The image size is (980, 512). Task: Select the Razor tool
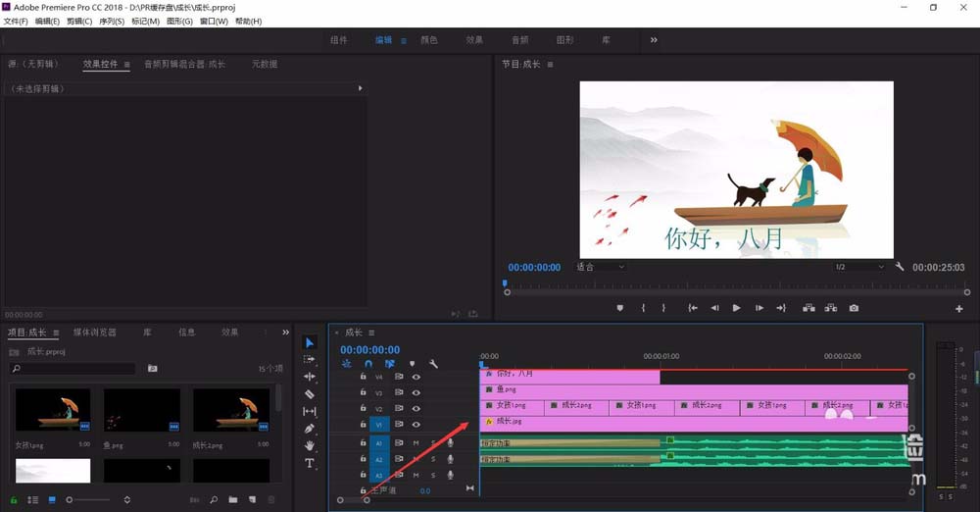pyautogui.click(x=310, y=393)
